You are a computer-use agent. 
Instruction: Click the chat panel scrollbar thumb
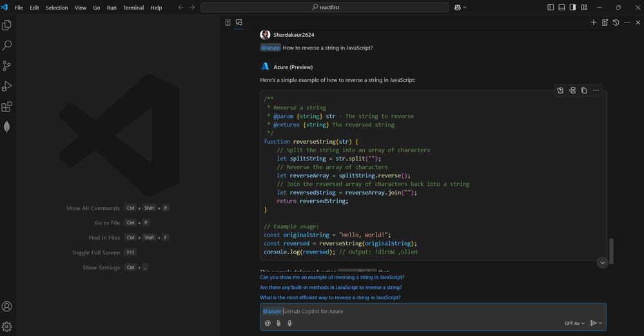pos(611,251)
